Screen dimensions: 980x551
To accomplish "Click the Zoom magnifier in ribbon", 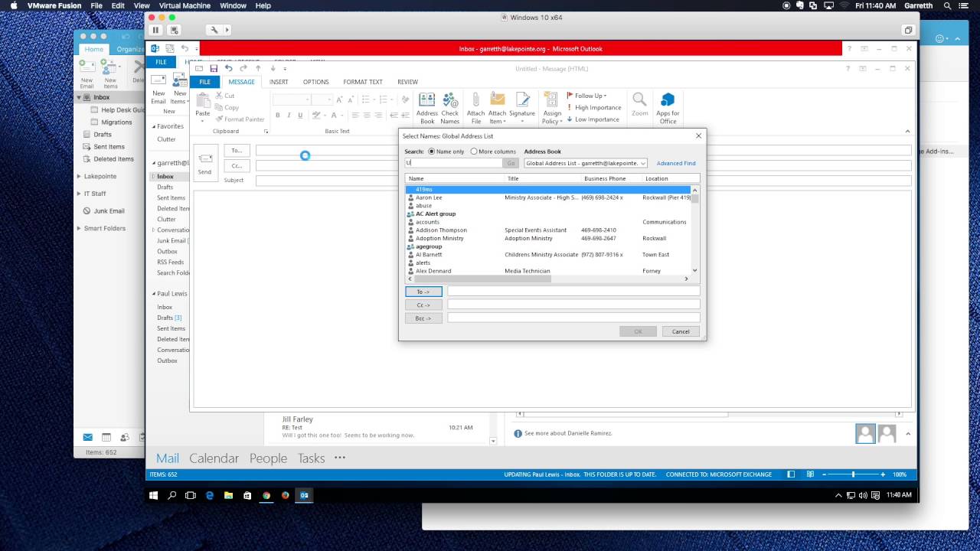I will pos(639,105).
